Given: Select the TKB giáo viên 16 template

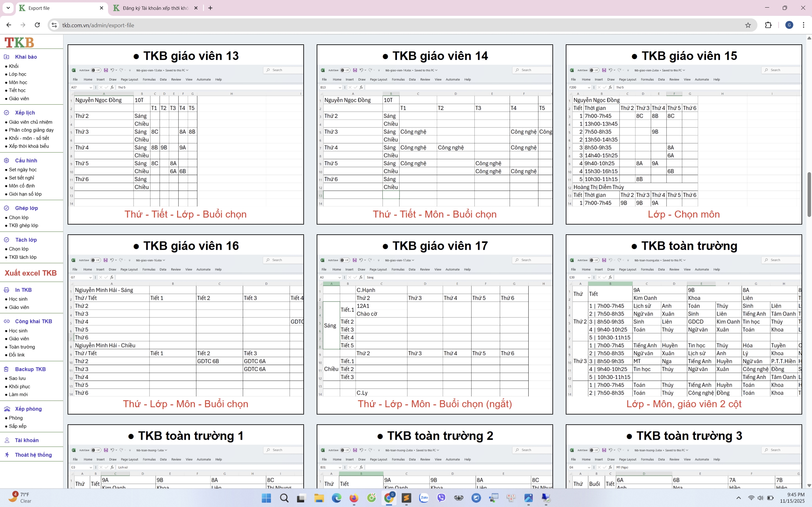Looking at the screenshot, I should (x=186, y=324).
